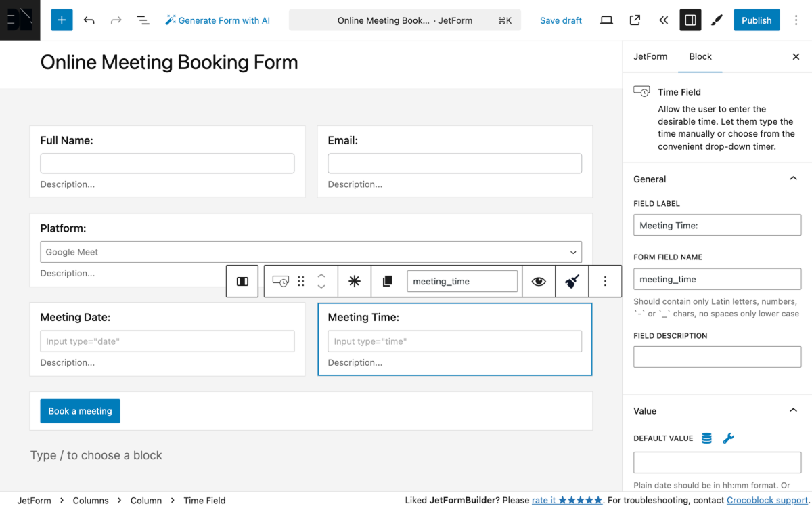Image resolution: width=812 pixels, height=508 pixels.
Task: Open the Default Value macros wrench icon
Action: pos(728,438)
